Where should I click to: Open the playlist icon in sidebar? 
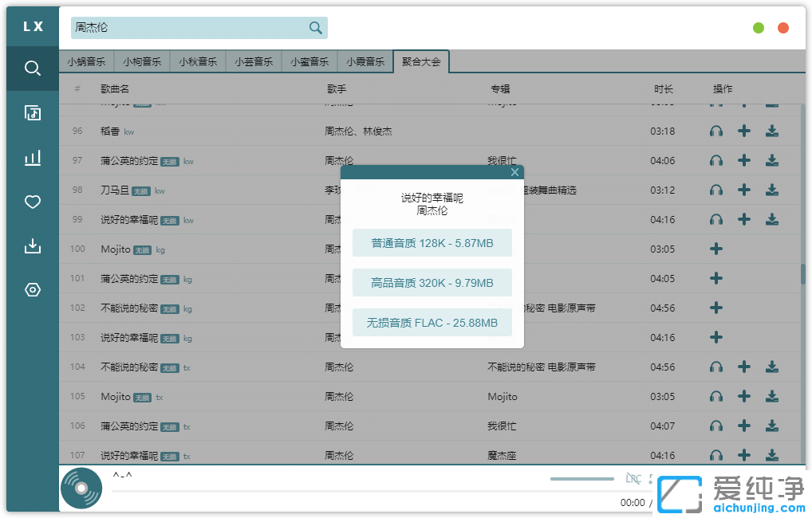tap(33, 113)
